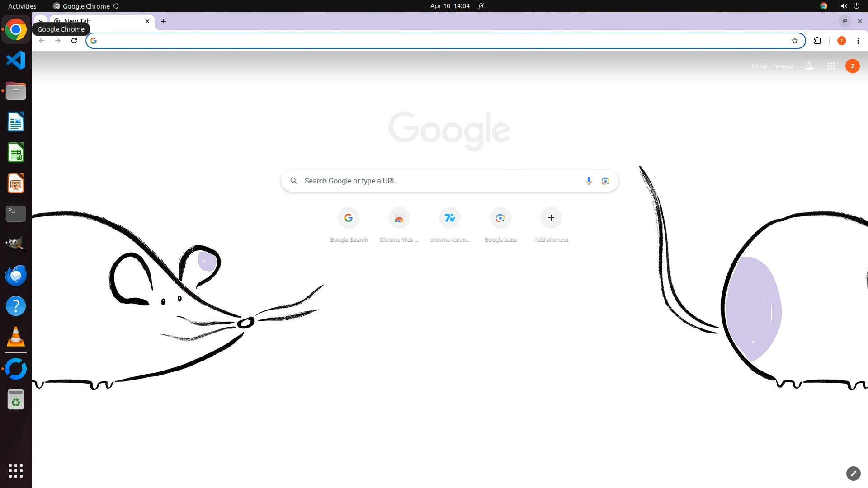Viewport: 868px width, 488px height.
Task: Open the Gmail link
Action: [759, 66]
